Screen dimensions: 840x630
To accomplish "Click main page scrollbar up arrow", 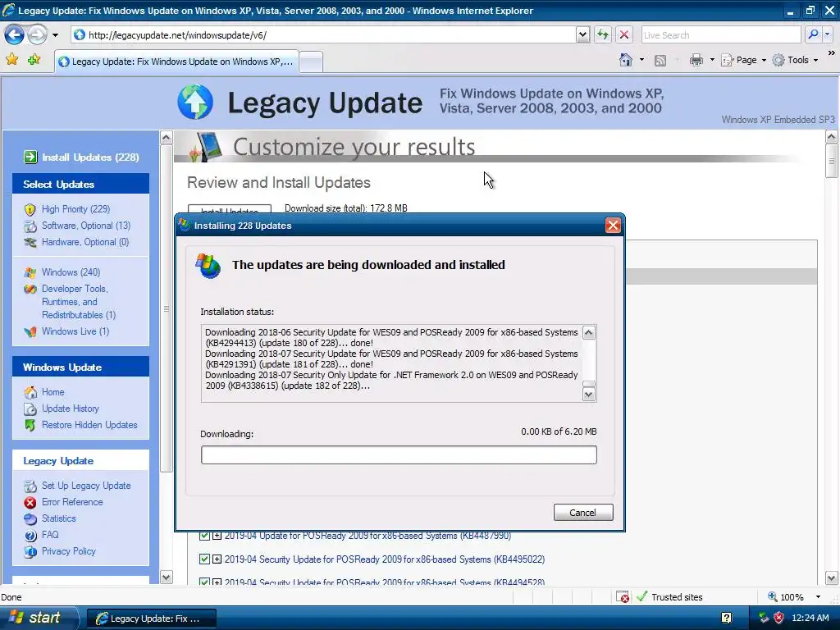I will tap(832, 137).
